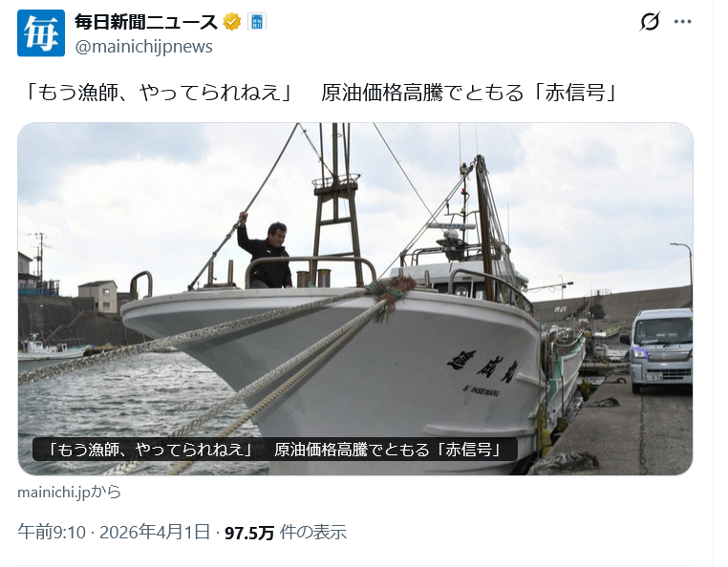728x567 pixels.
Task: Open the 毎日新聞ニュース display name
Action: 146,22
